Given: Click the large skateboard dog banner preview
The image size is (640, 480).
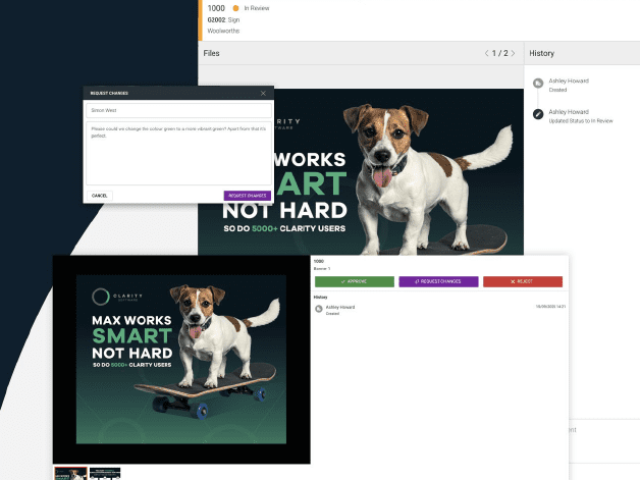Looking at the screenshot, I should [181, 359].
